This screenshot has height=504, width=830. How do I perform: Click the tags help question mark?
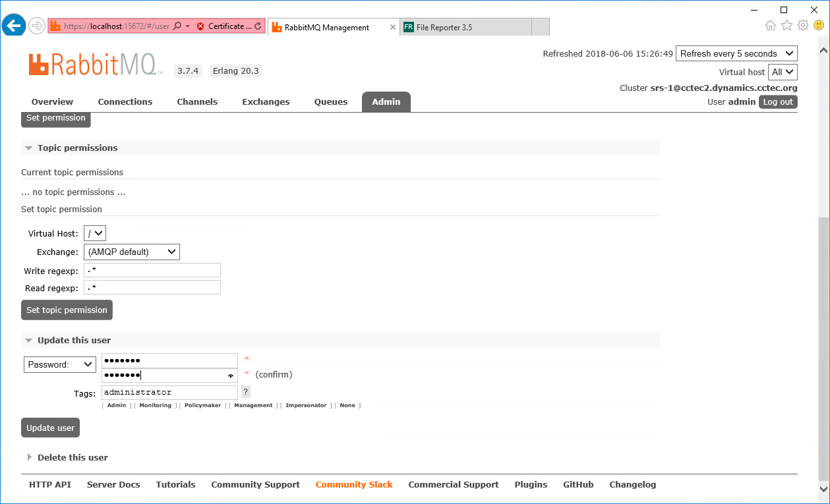tap(246, 392)
